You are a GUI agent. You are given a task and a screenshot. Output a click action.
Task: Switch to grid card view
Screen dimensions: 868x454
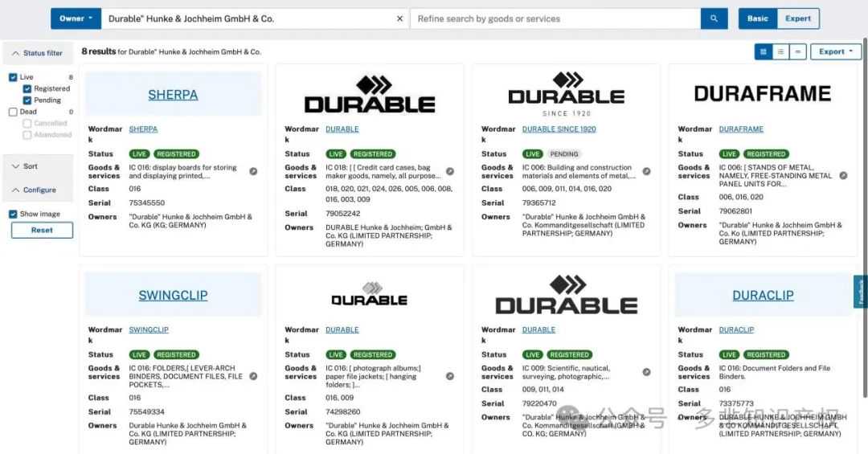764,51
